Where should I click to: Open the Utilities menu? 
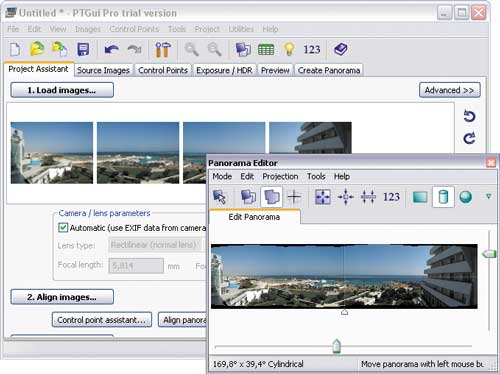click(241, 29)
